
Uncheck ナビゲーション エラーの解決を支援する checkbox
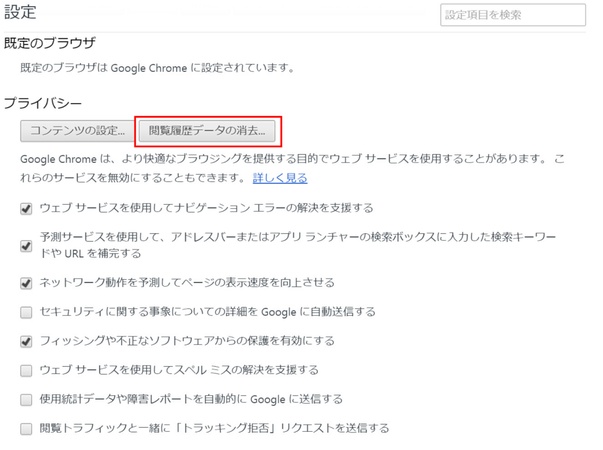point(26,209)
